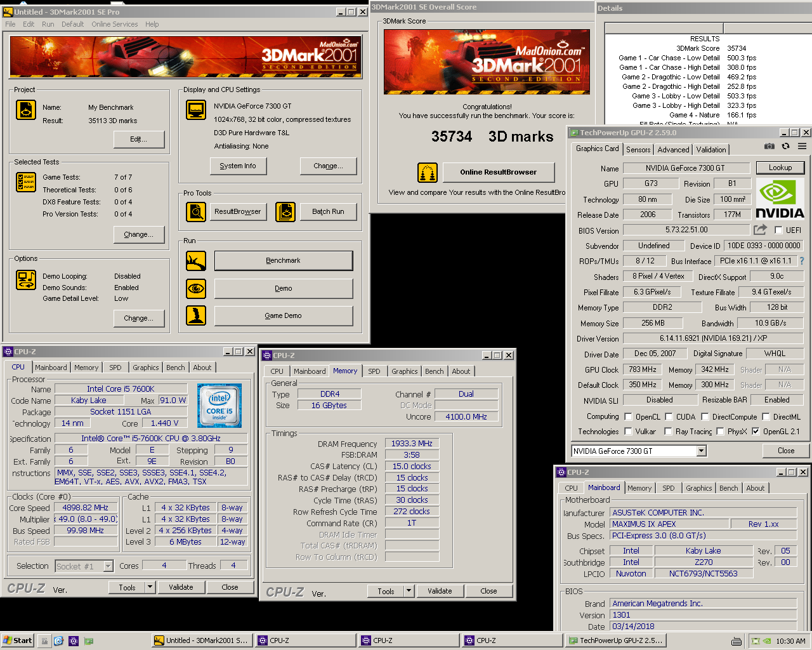Click the Close button in GPU-Z
This screenshot has height=650, width=812.
(785, 451)
